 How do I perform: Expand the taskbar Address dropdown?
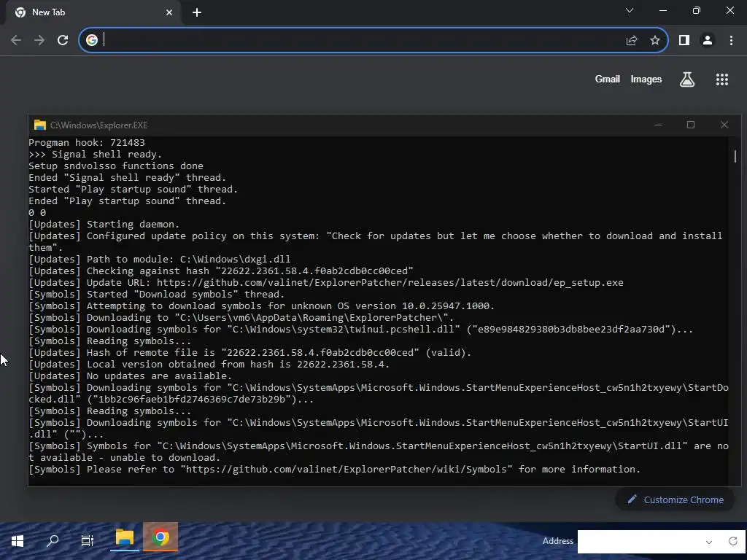point(709,542)
